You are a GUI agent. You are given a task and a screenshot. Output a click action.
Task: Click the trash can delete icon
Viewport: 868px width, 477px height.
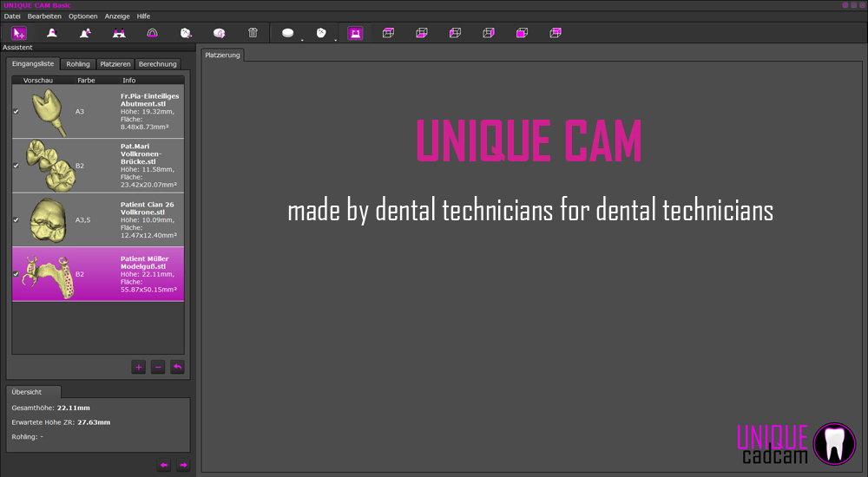(253, 33)
